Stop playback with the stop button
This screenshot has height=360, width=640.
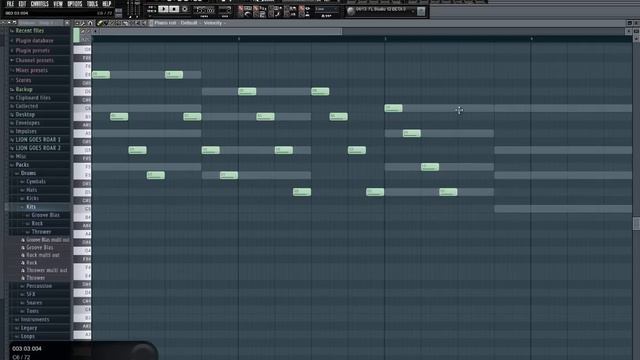[x=174, y=9]
